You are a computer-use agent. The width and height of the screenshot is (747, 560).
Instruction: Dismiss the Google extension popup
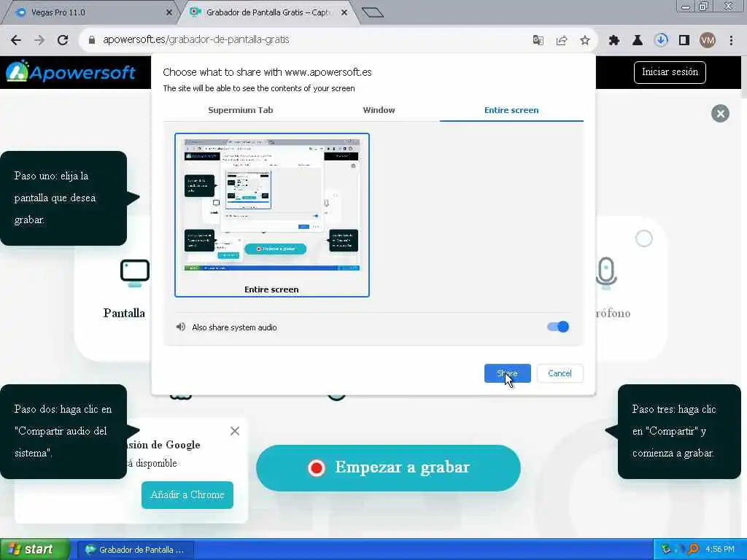pyautogui.click(x=235, y=431)
